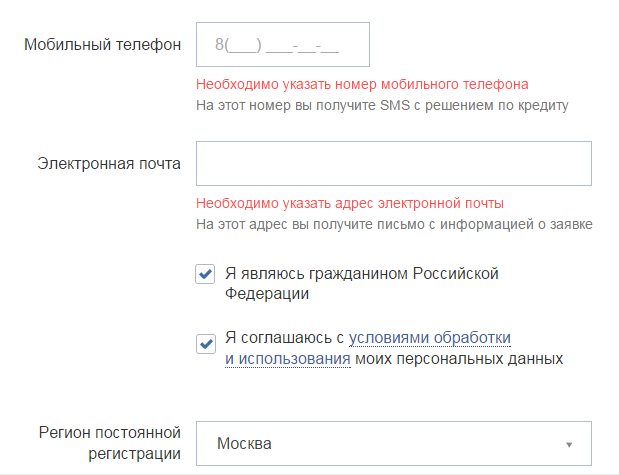Viewport: 619px width, 475px height.
Task: Focus the mobile phone number input field
Action: [283, 45]
